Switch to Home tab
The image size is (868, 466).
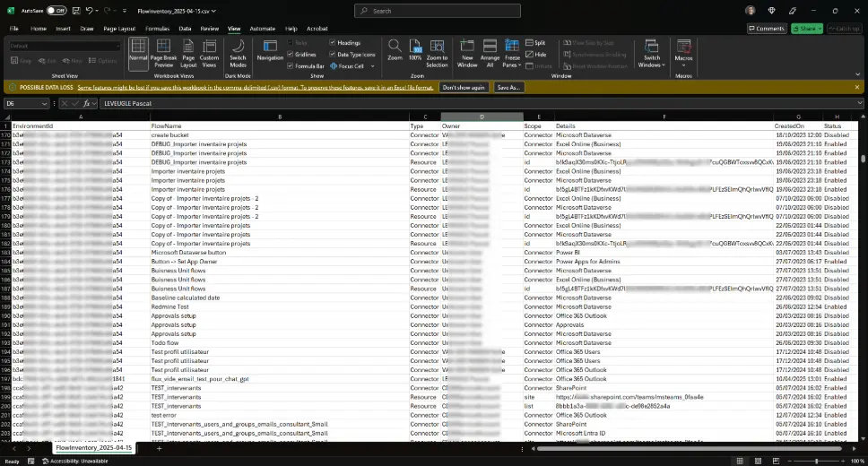tap(39, 28)
